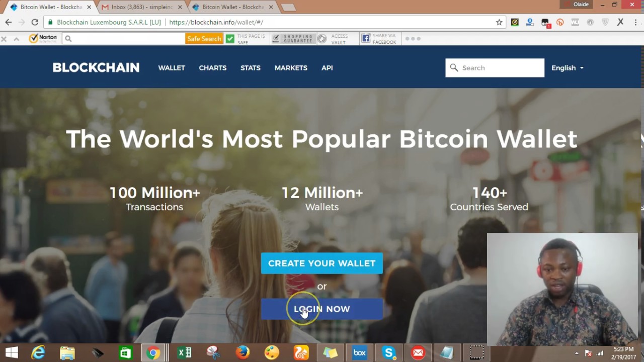Click 'This page is safe' indicator
This screenshot has width=644, height=362.
246,39
